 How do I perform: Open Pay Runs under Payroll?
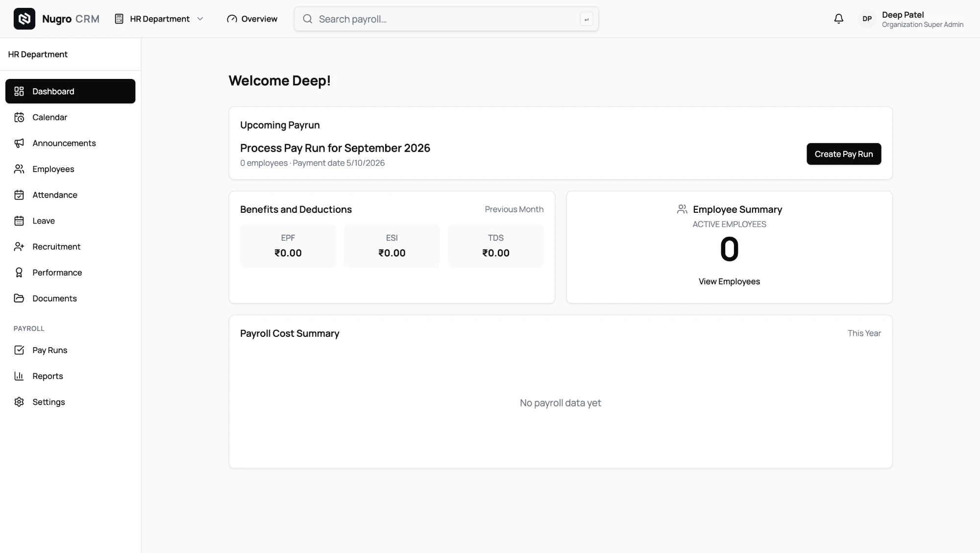[70, 350]
